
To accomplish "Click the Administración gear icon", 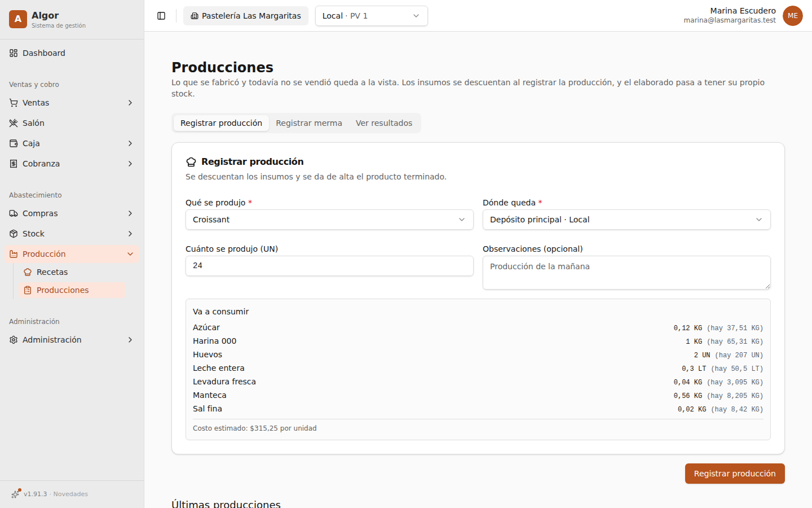I will click(14, 340).
